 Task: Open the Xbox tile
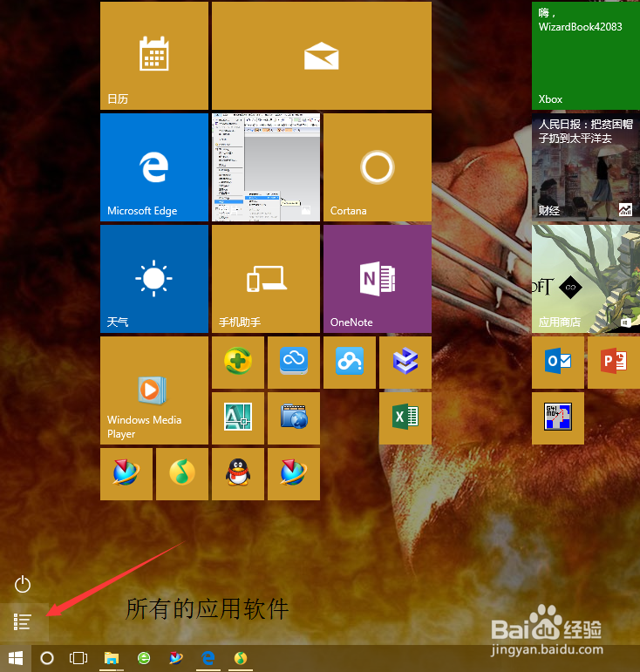586,56
